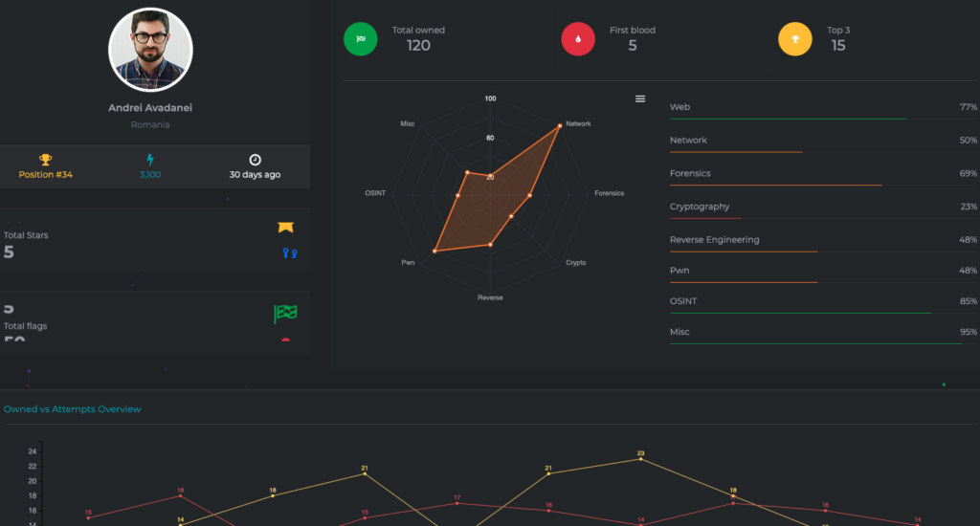The height and width of the screenshot is (526, 980).
Task: Click the Position #34 label
Action: coord(46,174)
